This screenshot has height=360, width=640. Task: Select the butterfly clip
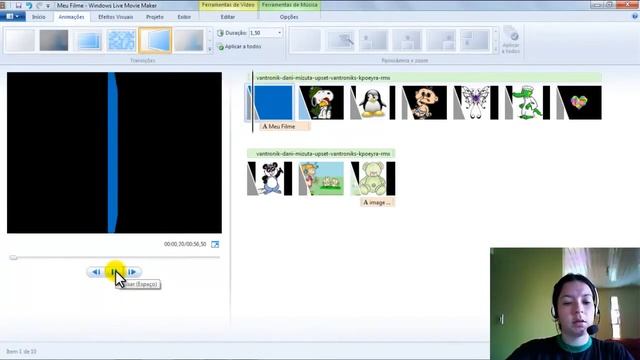[476, 102]
